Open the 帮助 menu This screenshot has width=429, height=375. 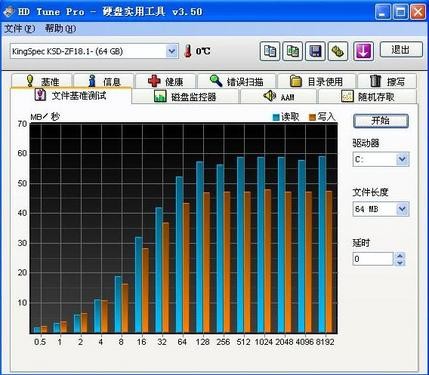pyautogui.click(x=60, y=29)
